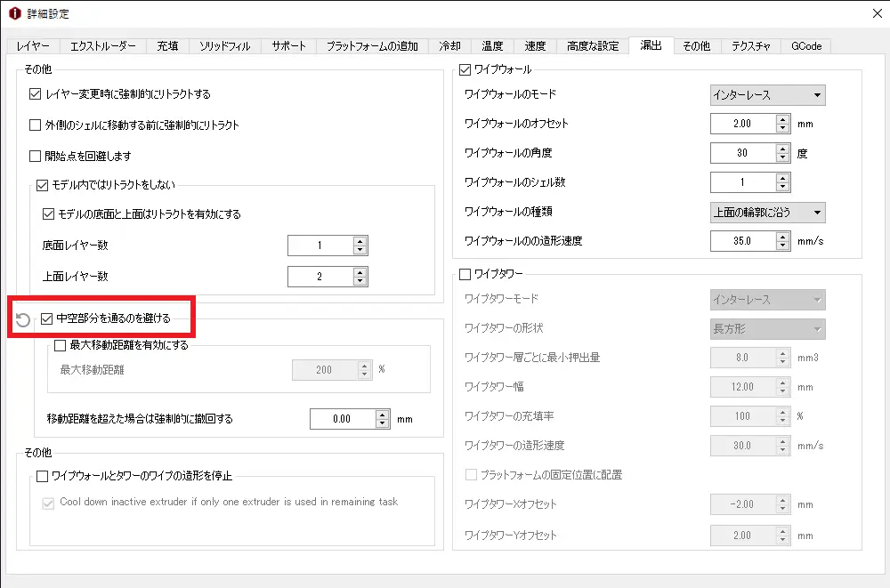This screenshot has width=890, height=588.
Task: Open the サポート tab
Action: (x=288, y=45)
